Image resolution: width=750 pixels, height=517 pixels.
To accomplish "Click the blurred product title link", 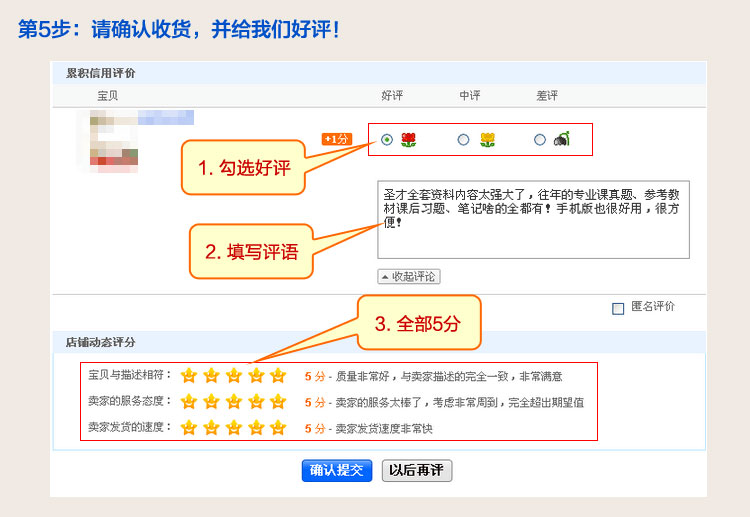I will pos(165,117).
